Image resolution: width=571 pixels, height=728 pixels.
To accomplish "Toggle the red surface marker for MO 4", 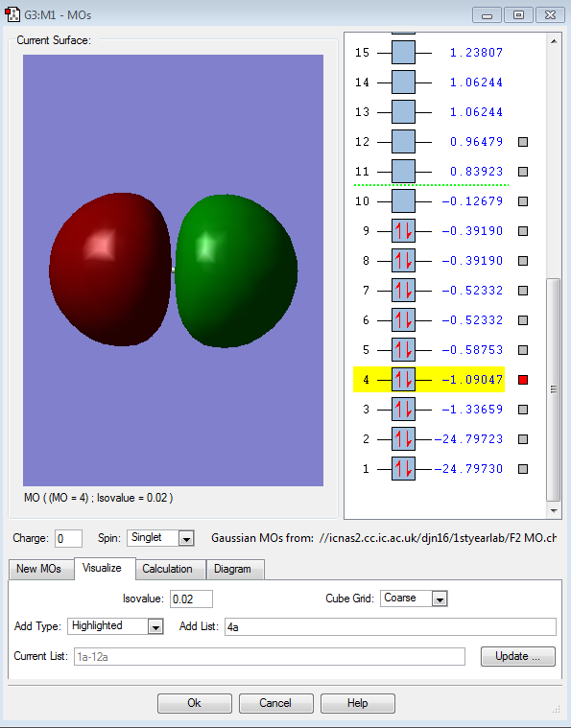I will click(523, 380).
